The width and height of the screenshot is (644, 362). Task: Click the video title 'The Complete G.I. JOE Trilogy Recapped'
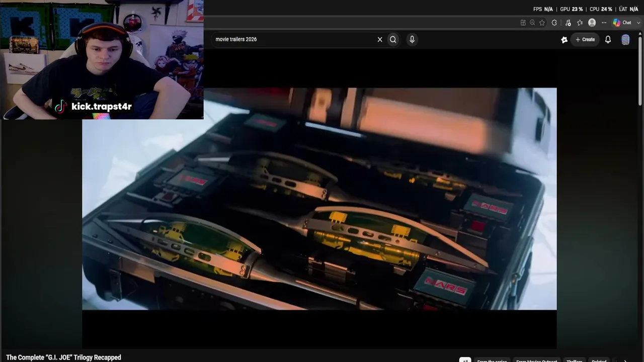(63, 357)
